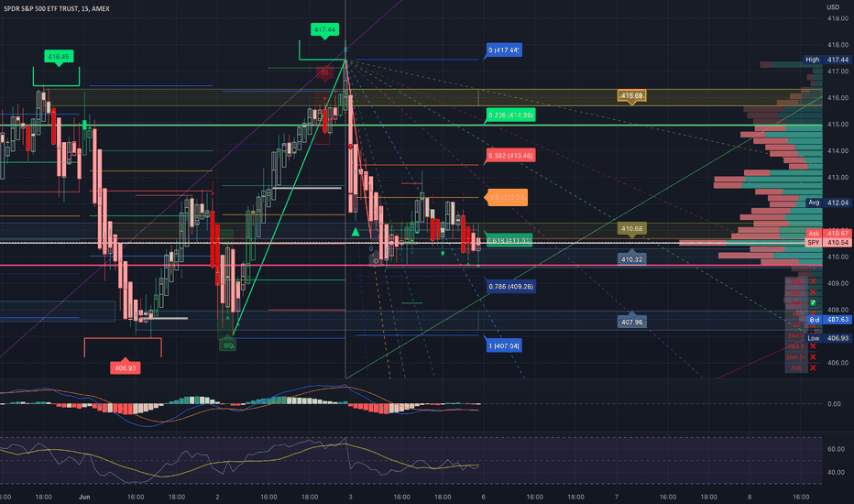The image size is (854, 504).
Task: Click date 6 on the time axis
Action: coord(483,497)
